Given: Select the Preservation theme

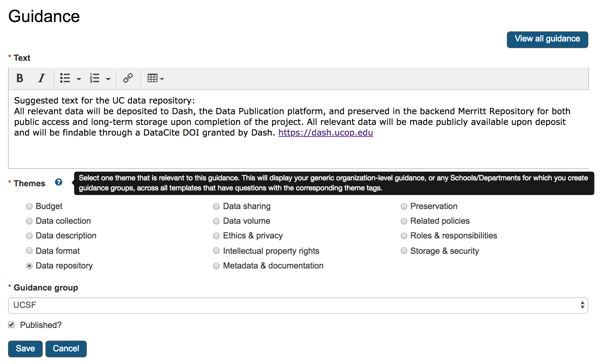Looking at the screenshot, I should tap(404, 206).
